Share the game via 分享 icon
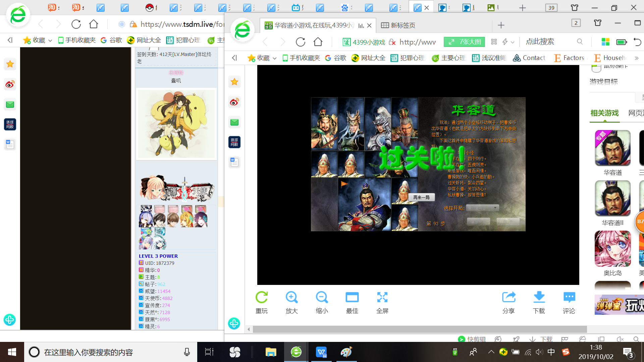 coord(508,297)
